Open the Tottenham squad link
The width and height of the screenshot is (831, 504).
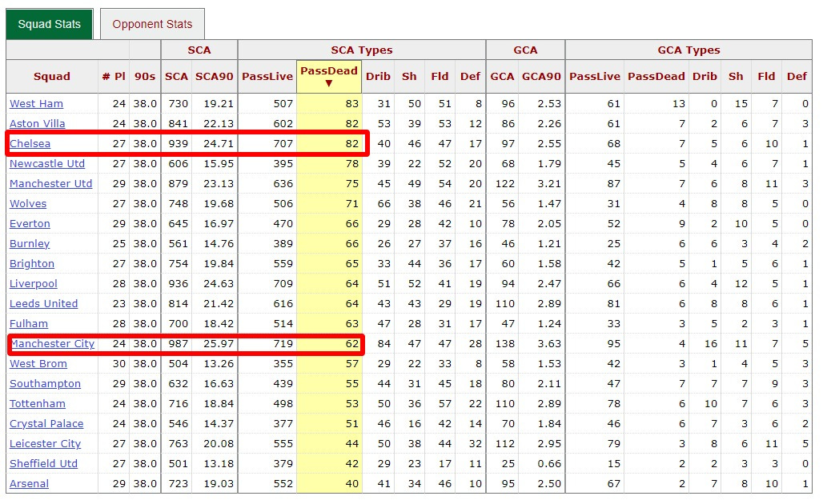(x=38, y=404)
